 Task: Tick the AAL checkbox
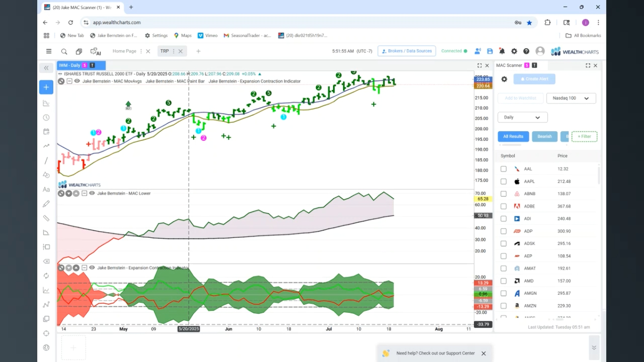(503, 169)
